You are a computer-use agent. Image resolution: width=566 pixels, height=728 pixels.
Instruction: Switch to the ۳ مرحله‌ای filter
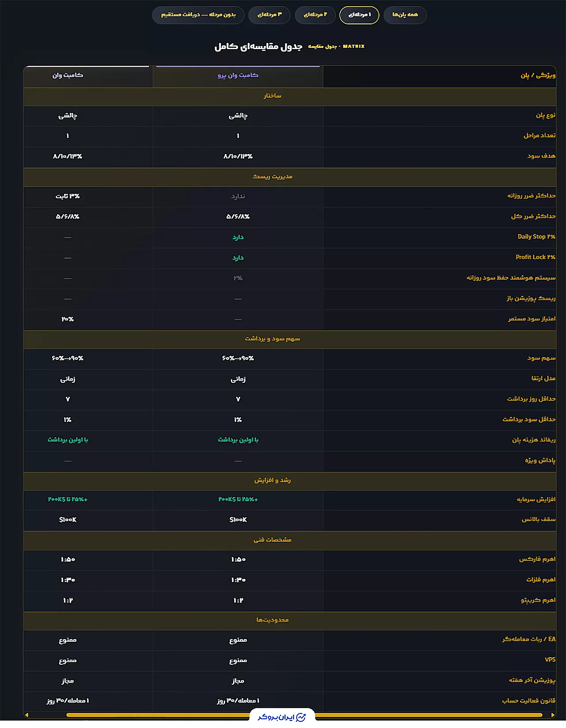(269, 15)
